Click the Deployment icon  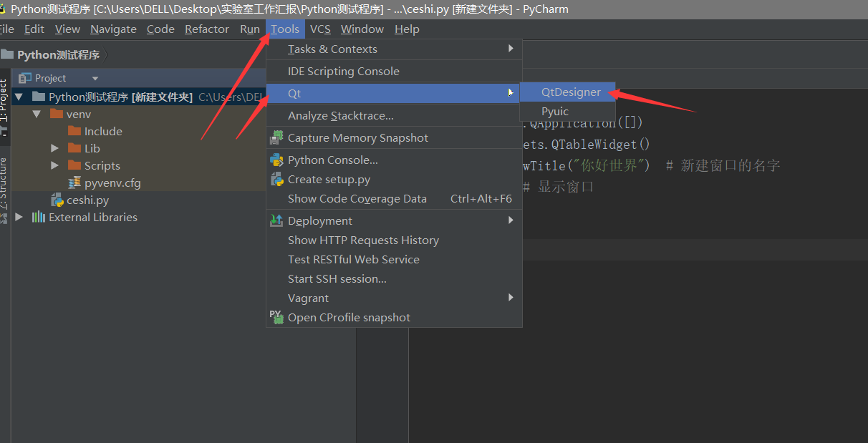tap(276, 220)
